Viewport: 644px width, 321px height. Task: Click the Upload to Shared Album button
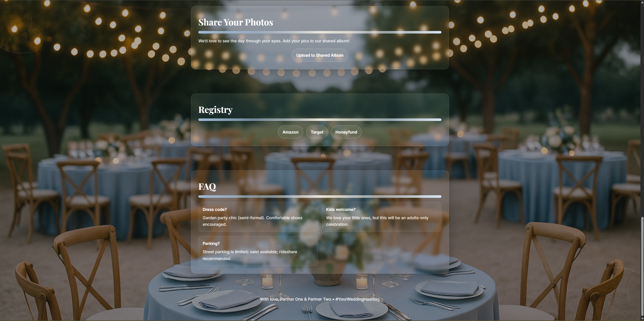pyautogui.click(x=319, y=55)
